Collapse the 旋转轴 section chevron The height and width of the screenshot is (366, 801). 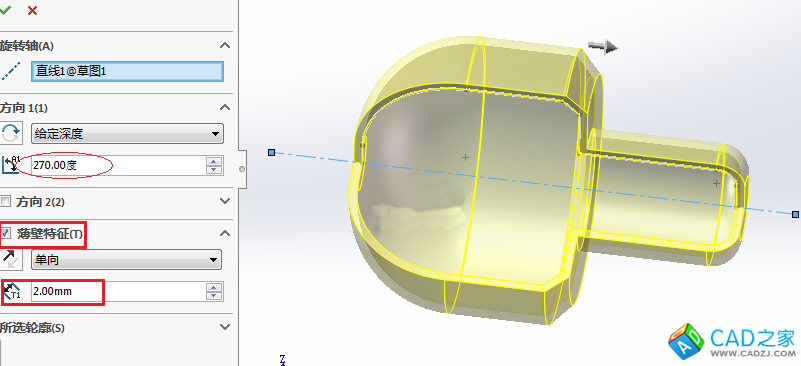pyautogui.click(x=225, y=45)
